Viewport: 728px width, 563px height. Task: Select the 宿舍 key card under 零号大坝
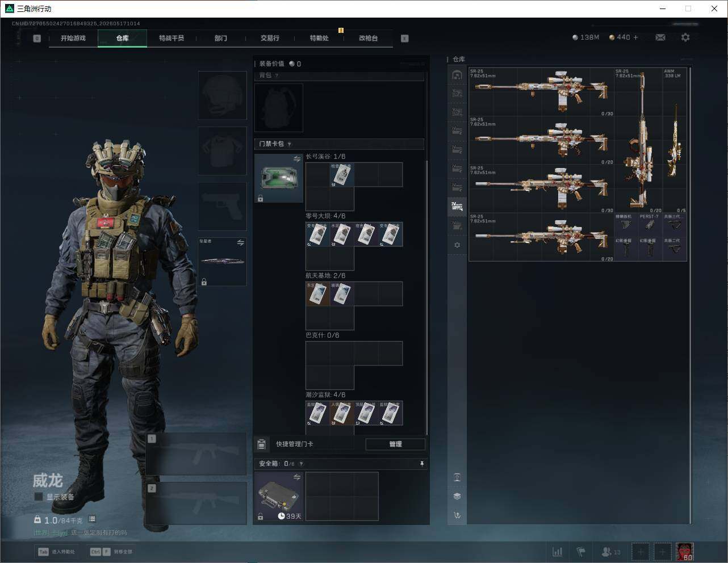pos(366,234)
